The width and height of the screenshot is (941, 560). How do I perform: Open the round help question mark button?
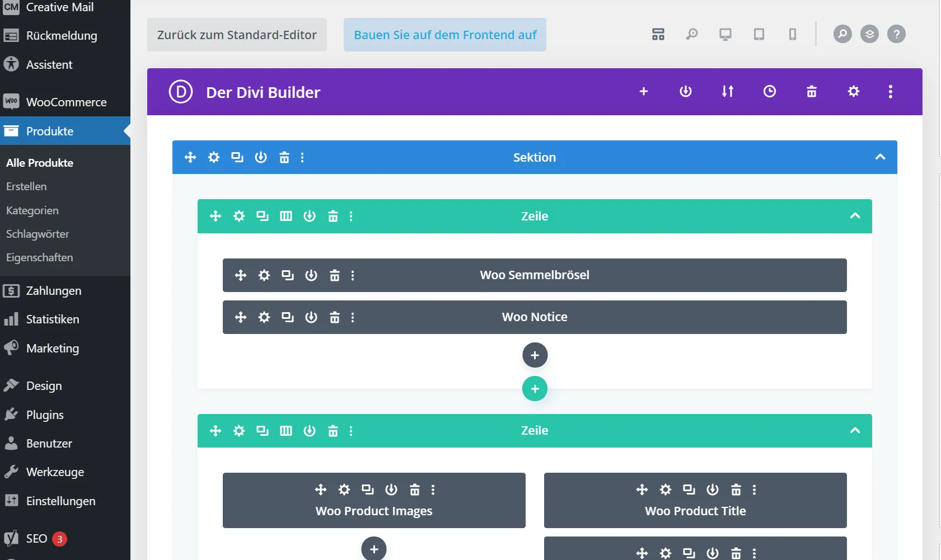(896, 34)
